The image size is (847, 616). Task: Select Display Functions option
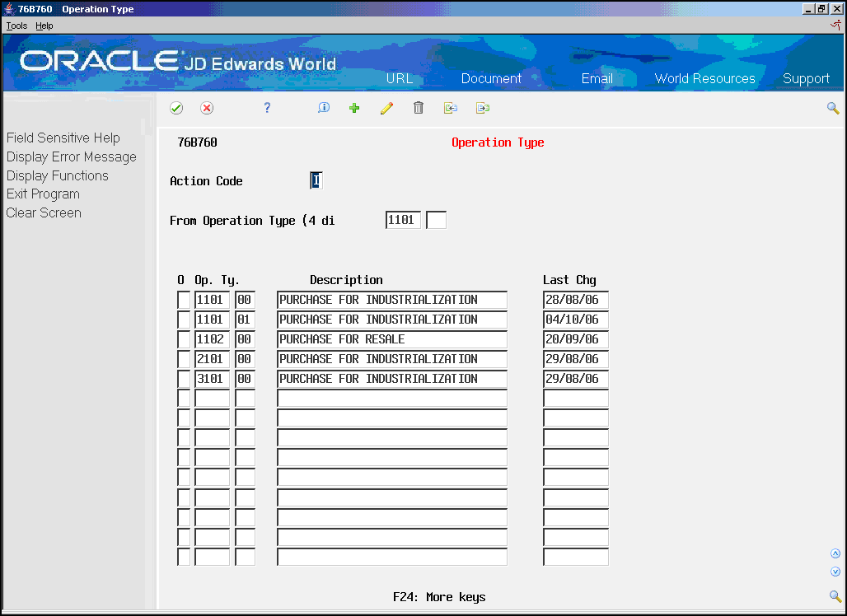[x=57, y=175]
